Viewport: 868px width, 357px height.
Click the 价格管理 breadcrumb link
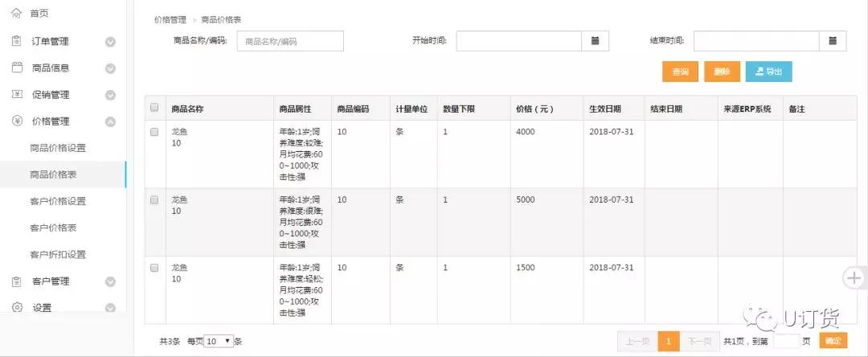pos(170,19)
